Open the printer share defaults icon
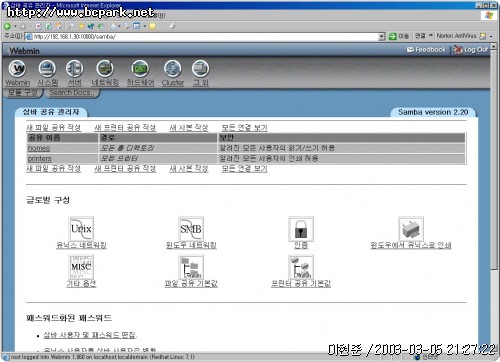The image size is (500, 362). point(301,267)
